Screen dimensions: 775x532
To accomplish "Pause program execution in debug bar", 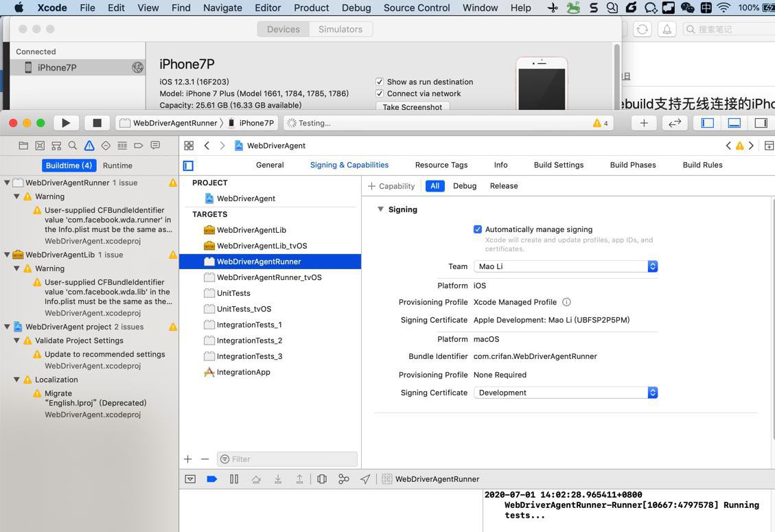I will pos(234,479).
